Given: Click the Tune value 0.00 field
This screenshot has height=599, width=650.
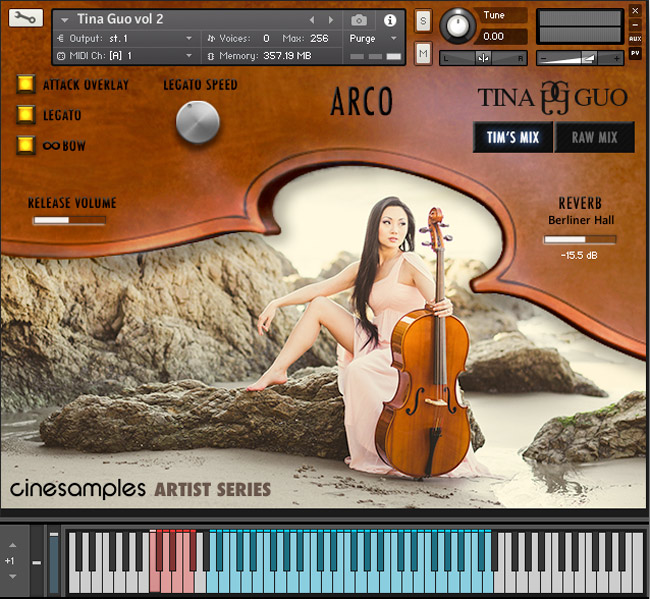Looking at the screenshot, I should 502,36.
